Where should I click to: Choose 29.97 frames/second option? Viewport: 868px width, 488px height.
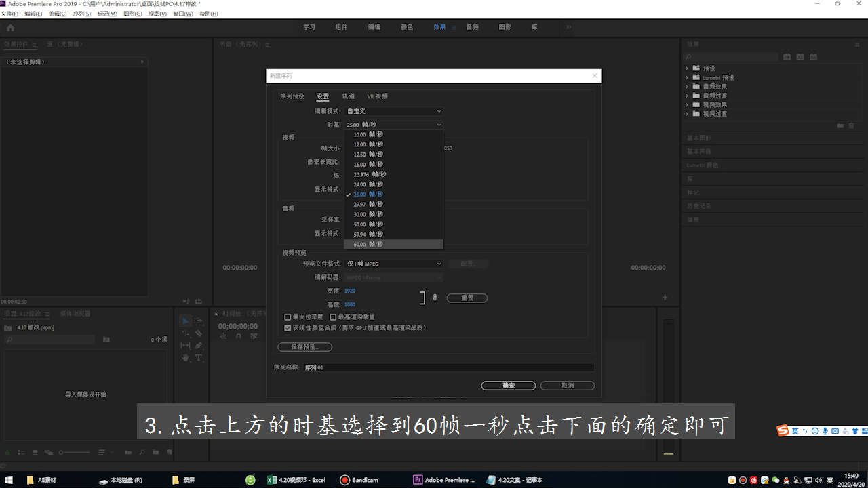coord(394,204)
